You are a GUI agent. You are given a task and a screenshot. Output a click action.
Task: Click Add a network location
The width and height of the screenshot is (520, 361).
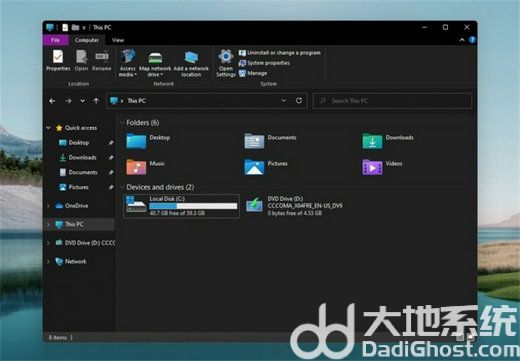[191, 63]
